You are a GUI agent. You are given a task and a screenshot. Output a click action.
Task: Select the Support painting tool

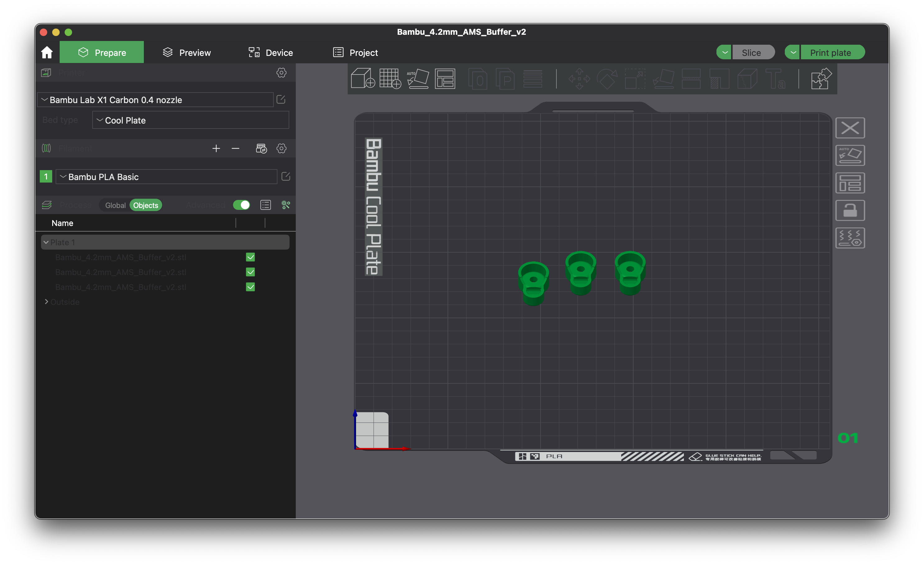point(719,79)
